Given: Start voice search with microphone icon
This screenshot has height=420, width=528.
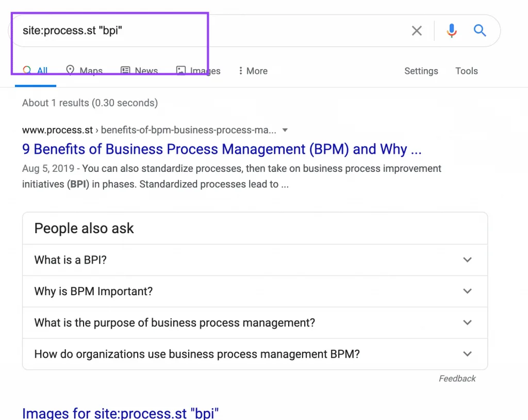Looking at the screenshot, I should pos(452,30).
